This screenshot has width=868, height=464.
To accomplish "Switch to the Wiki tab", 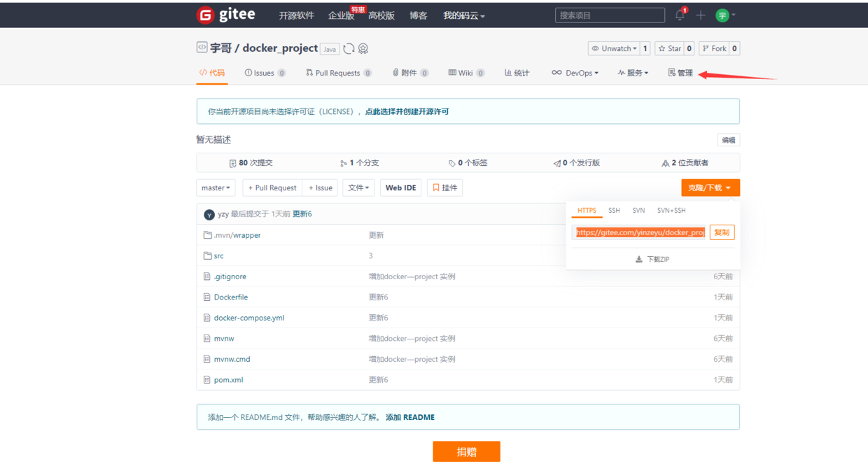I will pos(466,73).
